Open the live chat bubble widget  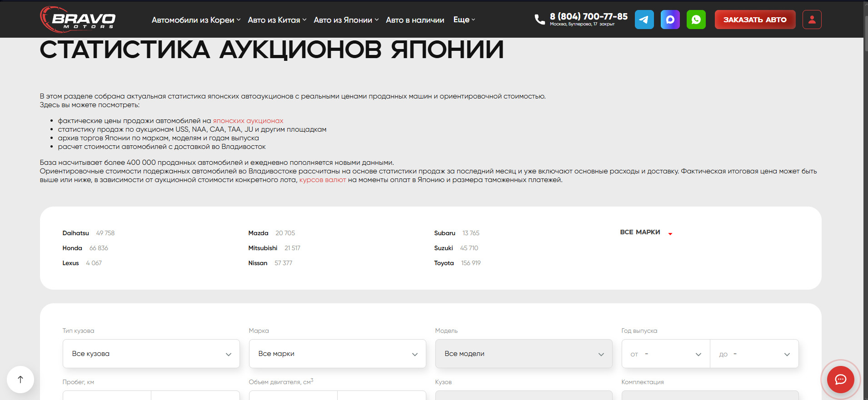[x=840, y=380]
